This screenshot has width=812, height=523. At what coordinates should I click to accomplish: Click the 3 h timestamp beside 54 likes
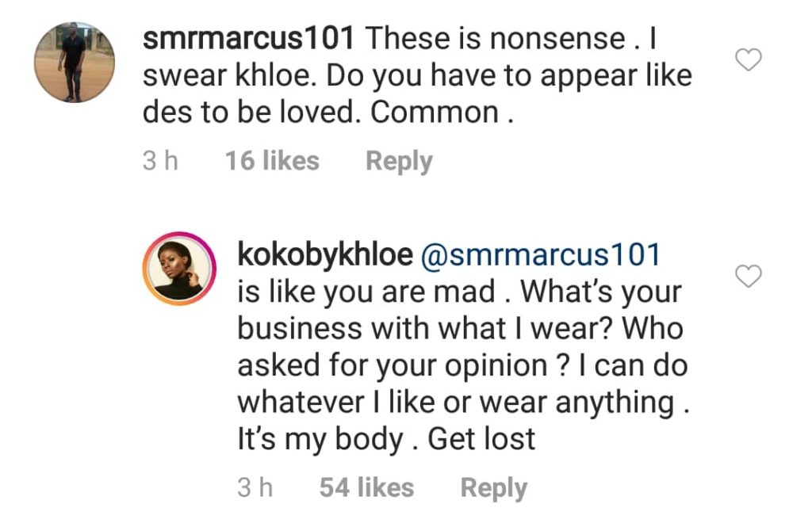(x=255, y=488)
